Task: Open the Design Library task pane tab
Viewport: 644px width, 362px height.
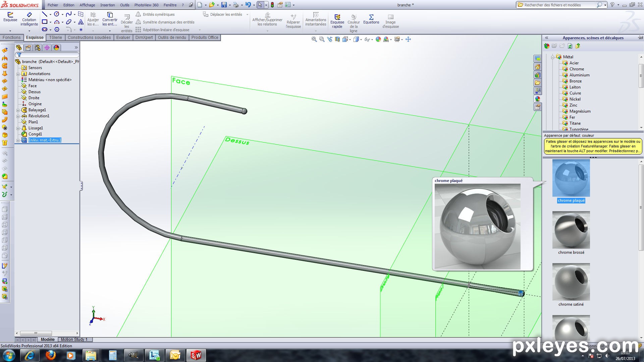Action: click(x=538, y=75)
